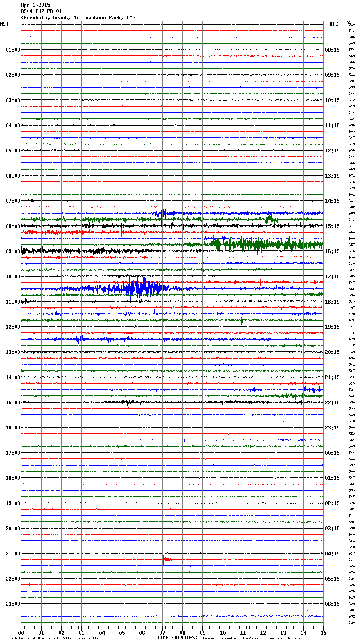This screenshot has width=357, height=644.
Task: Select the 11:00 MST time label
Action: point(13,302)
